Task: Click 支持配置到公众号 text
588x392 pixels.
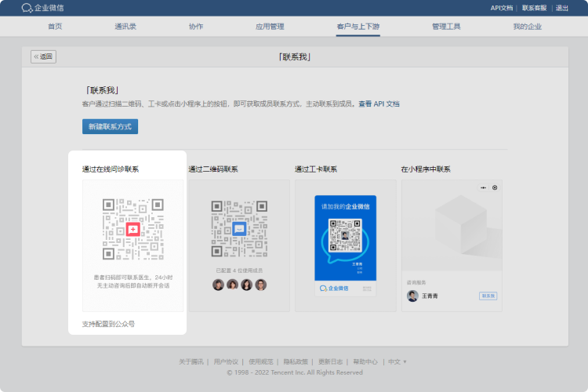Action: coord(108,324)
